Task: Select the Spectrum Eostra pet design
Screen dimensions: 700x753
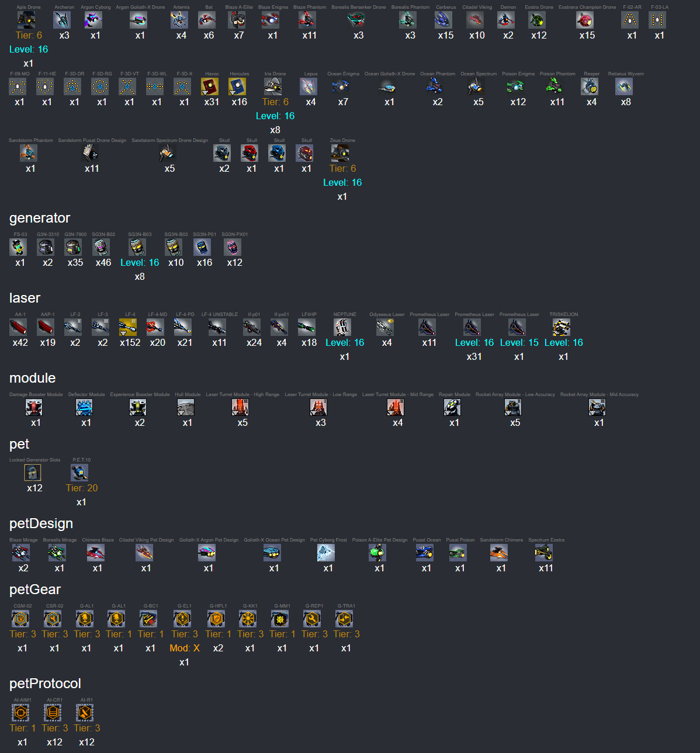Action: [x=544, y=553]
